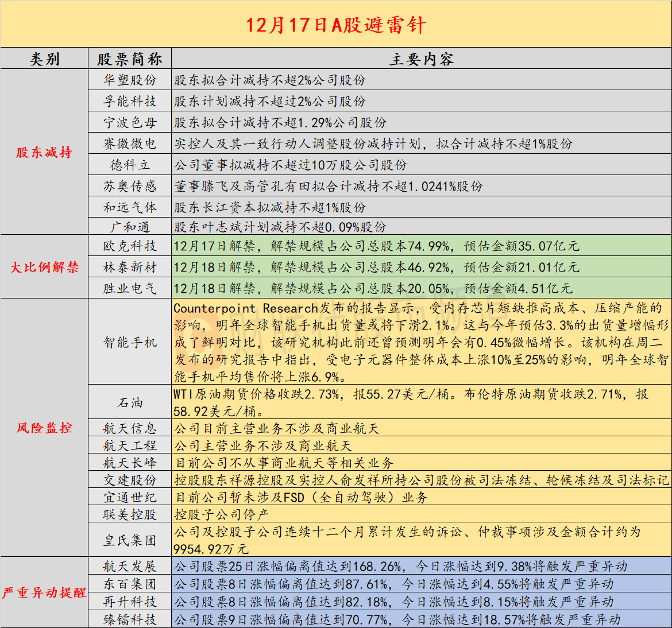
Task: Click the unlock row with 20.05% share
Action: click(422, 288)
